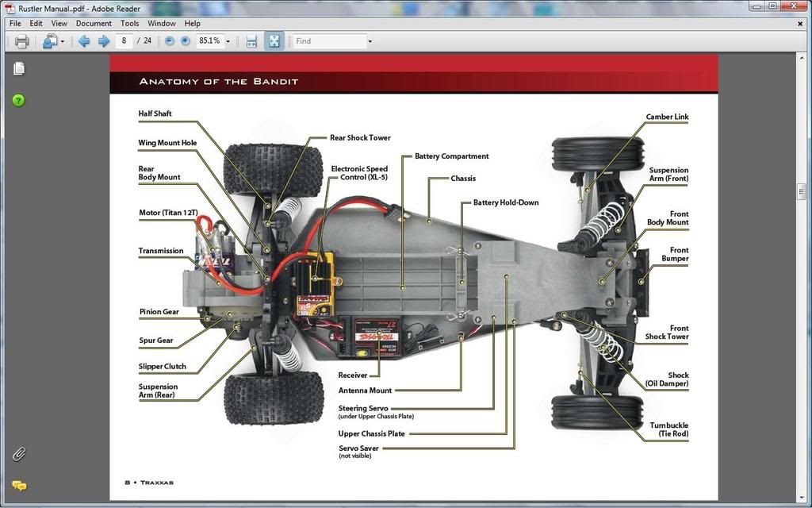Click the 'Motor (Titan 12T)' label
812x508 pixels.
coord(168,213)
